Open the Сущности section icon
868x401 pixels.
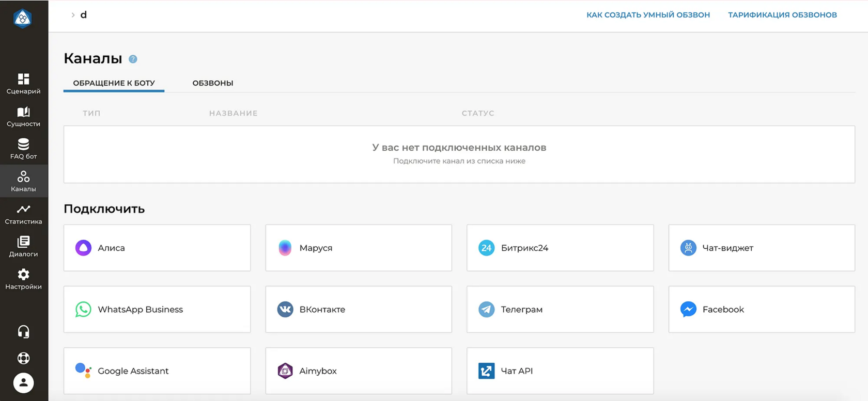pos(23,112)
